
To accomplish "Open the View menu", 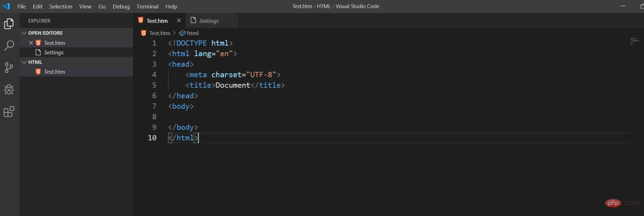I will coord(85,6).
